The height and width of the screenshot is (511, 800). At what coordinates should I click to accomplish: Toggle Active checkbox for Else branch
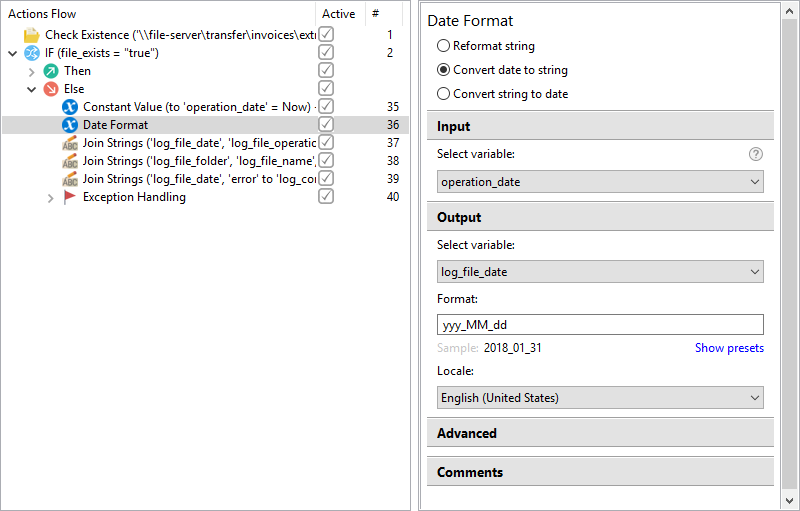coord(326,88)
